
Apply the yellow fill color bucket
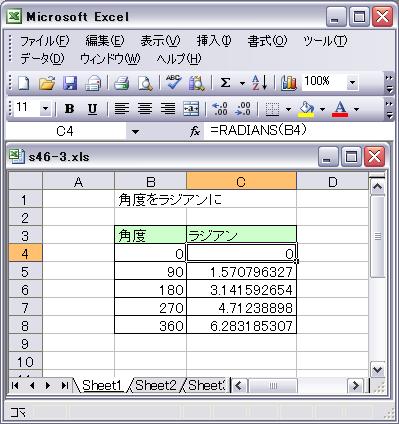[x=306, y=109]
